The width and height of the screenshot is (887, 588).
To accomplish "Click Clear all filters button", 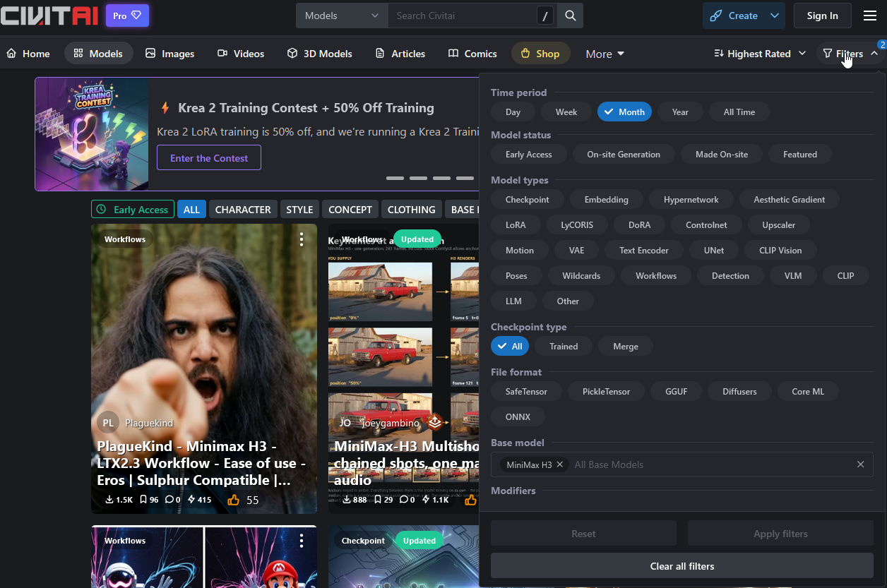I will pyautogui.click(x=682, y=566).
